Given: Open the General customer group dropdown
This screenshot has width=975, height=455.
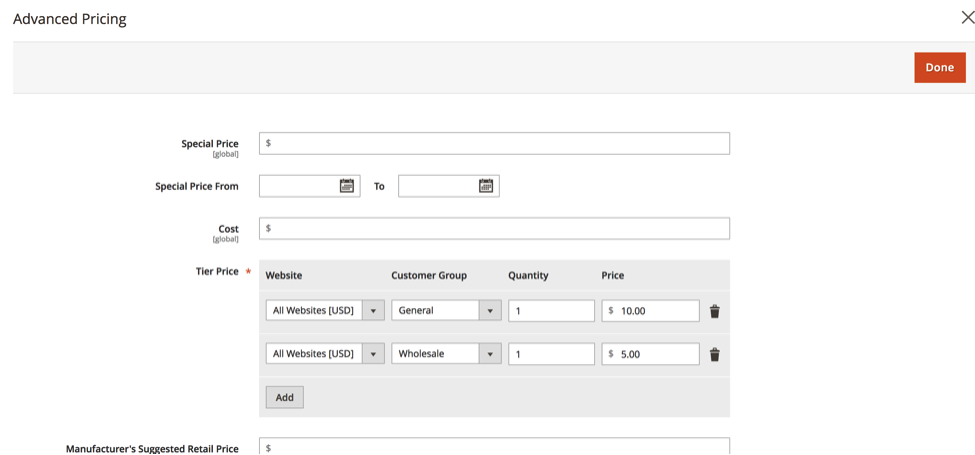Looking at the screenshot, I should pyautogui.click(x=446, y=311).
